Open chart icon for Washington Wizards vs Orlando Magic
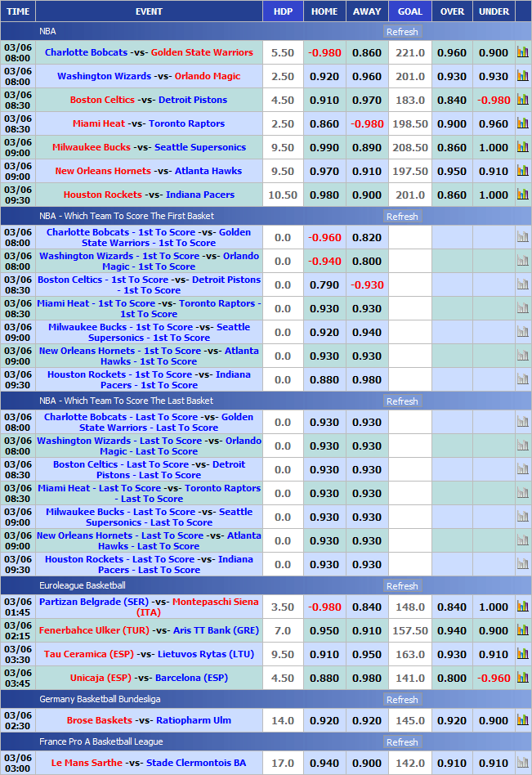532x775 pixels. [x=523, y=76]
